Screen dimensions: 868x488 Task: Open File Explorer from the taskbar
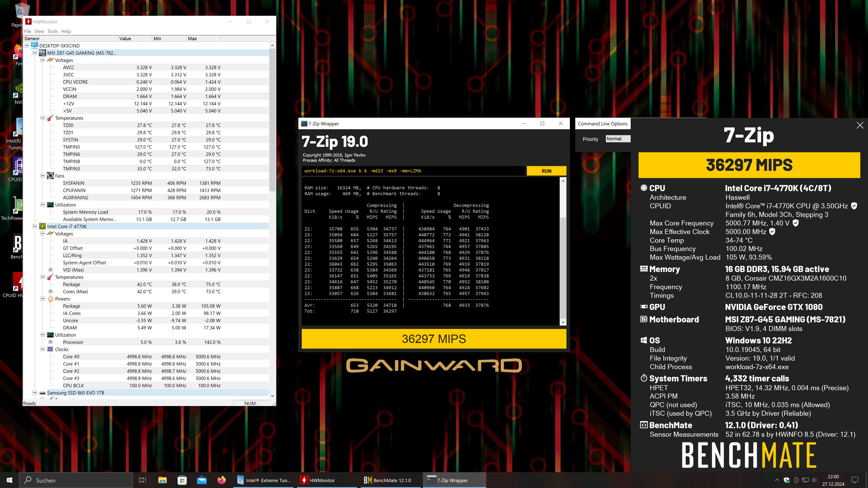tap(163, 480)
